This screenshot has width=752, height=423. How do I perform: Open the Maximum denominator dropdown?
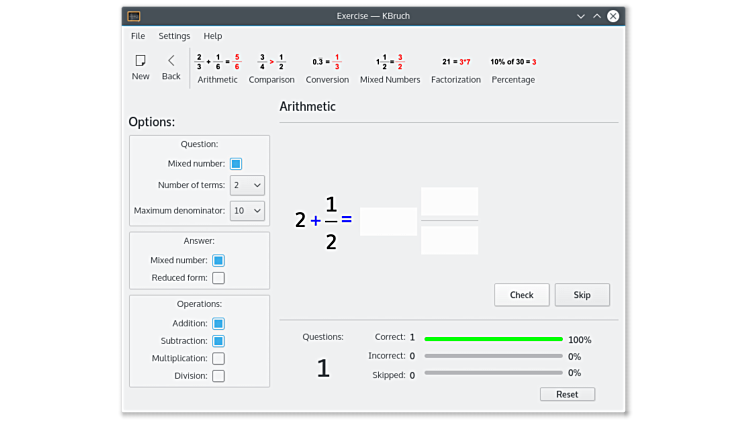coord(247,211)
